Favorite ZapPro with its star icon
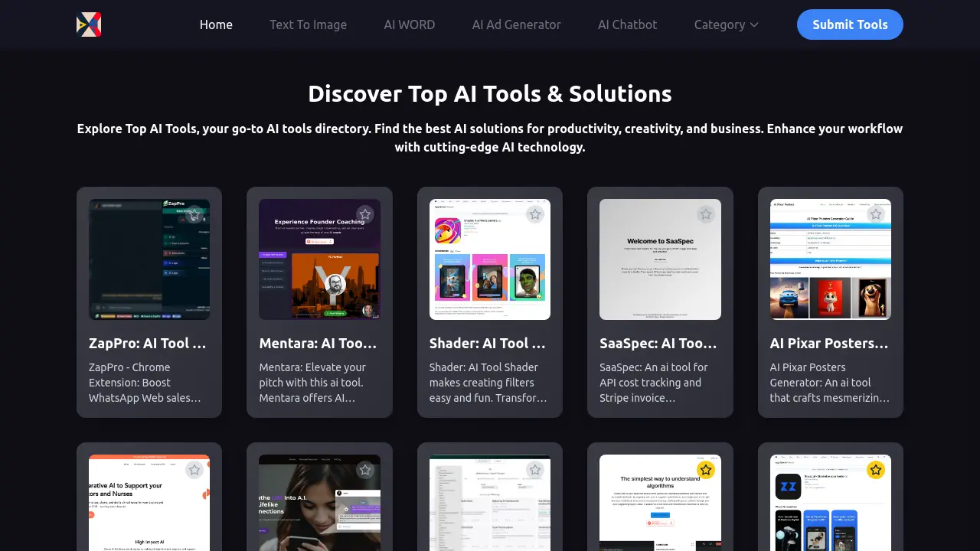This screenshot has width=980, height=551. point(194,214)
